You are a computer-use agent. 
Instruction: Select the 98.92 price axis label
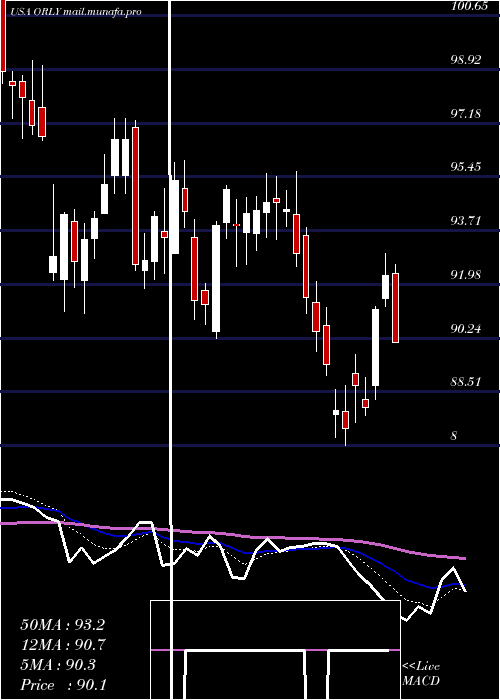(x=466, y=60)
